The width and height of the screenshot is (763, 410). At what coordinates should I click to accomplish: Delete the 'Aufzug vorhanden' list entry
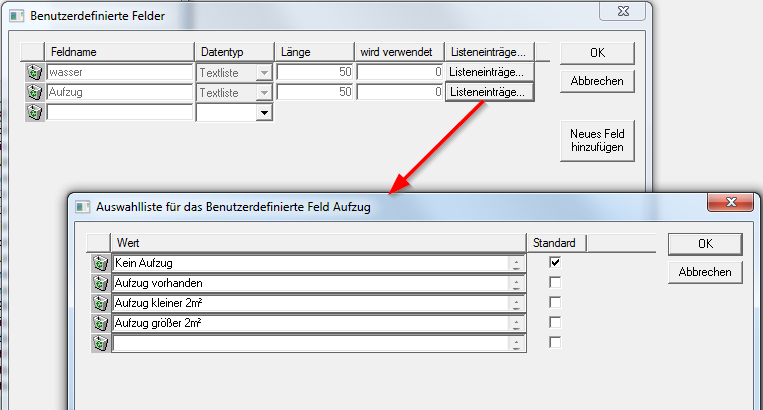point(100,283)
